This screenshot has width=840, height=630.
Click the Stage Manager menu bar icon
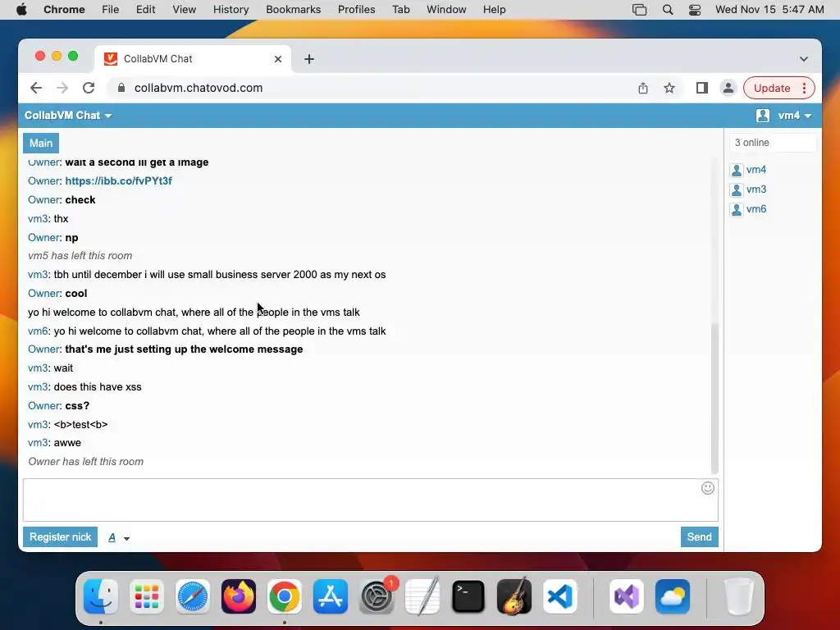[639, 10]
